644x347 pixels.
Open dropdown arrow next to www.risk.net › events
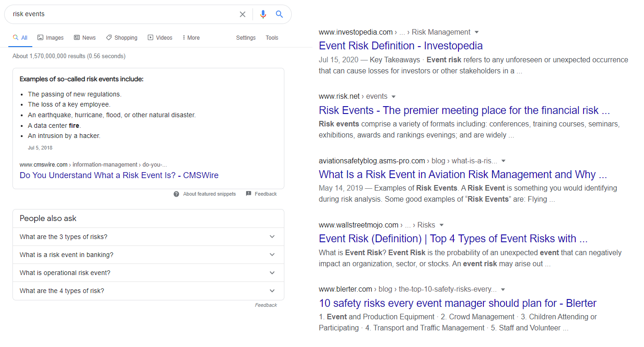[394, 96]
